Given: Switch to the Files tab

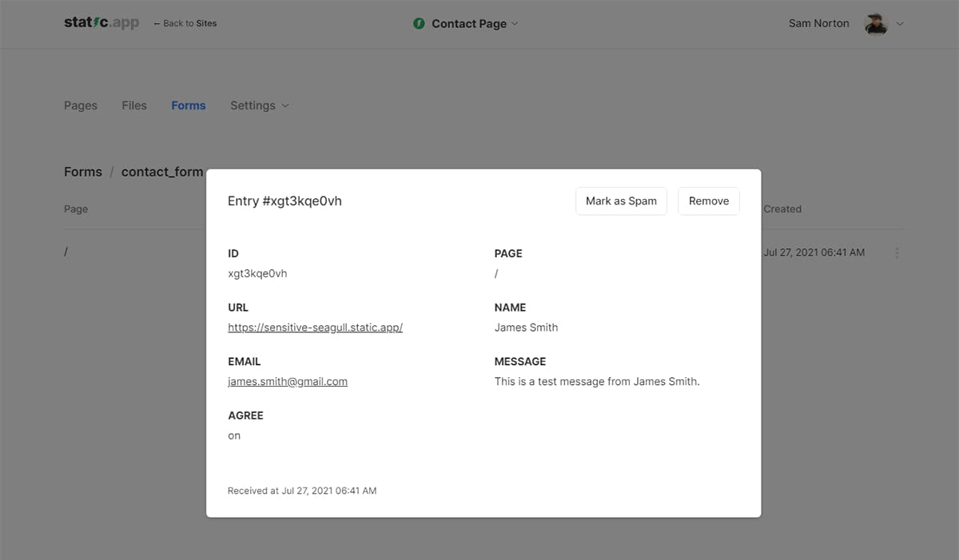Looking at the screenshot, I should tap(133, 105).
